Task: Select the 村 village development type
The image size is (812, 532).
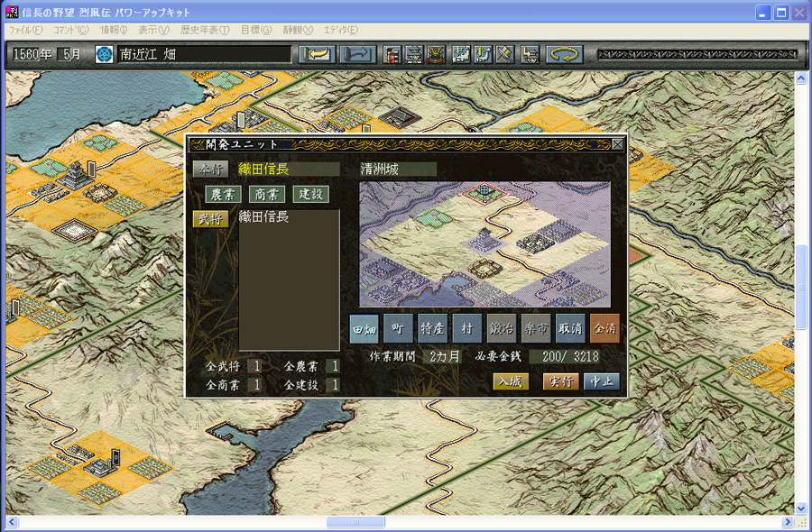Action: tap(467, 328)
